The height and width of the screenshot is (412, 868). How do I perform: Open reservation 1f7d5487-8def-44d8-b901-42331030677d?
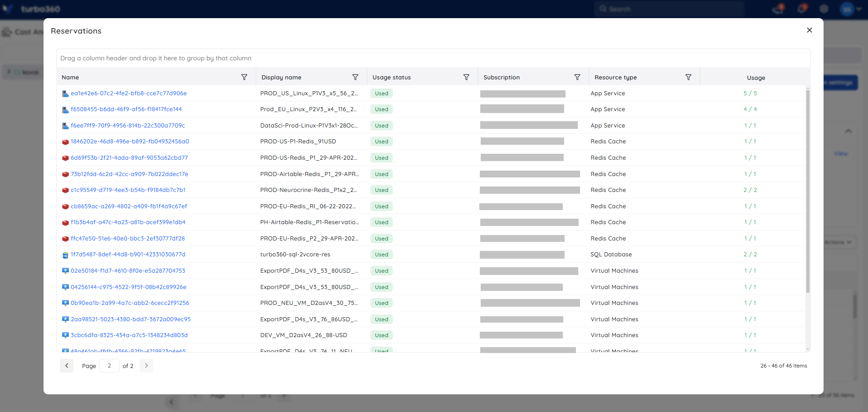[128, 255]
